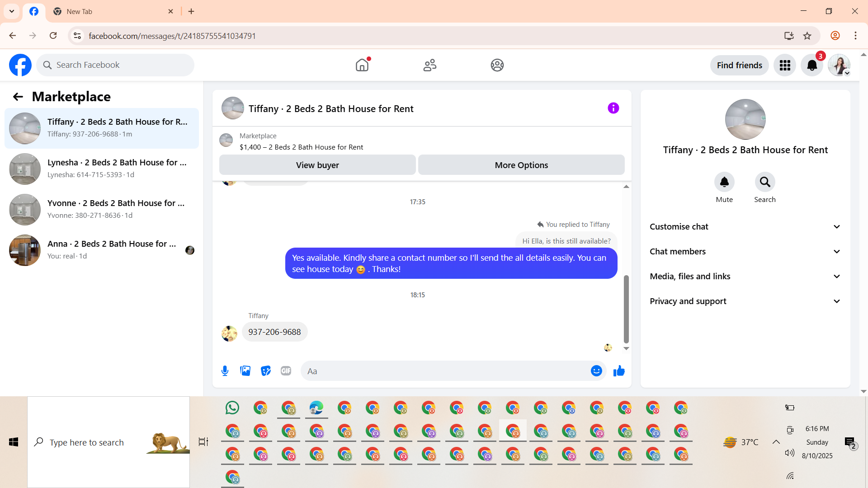Open the notifications bell

pos(812,66)
